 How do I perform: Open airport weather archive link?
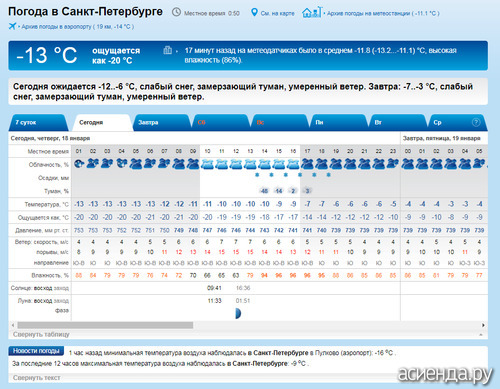point(77,27)
